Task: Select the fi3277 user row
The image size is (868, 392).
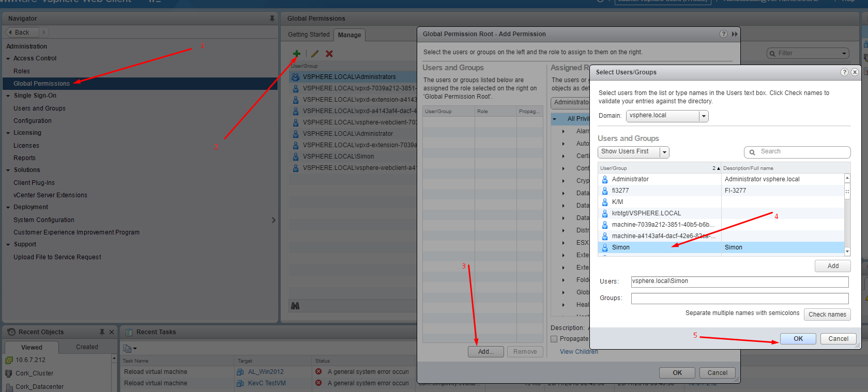Action: [721, 191]
